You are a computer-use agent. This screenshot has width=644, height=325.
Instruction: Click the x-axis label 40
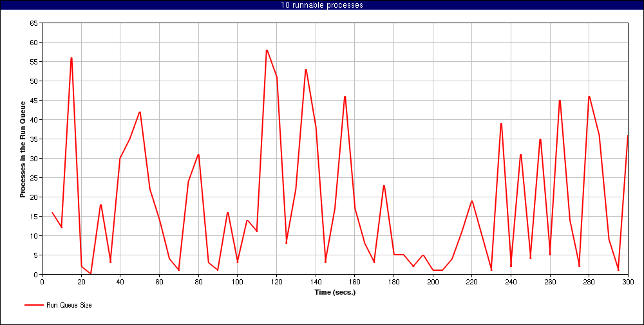click(x=120, y=282)
